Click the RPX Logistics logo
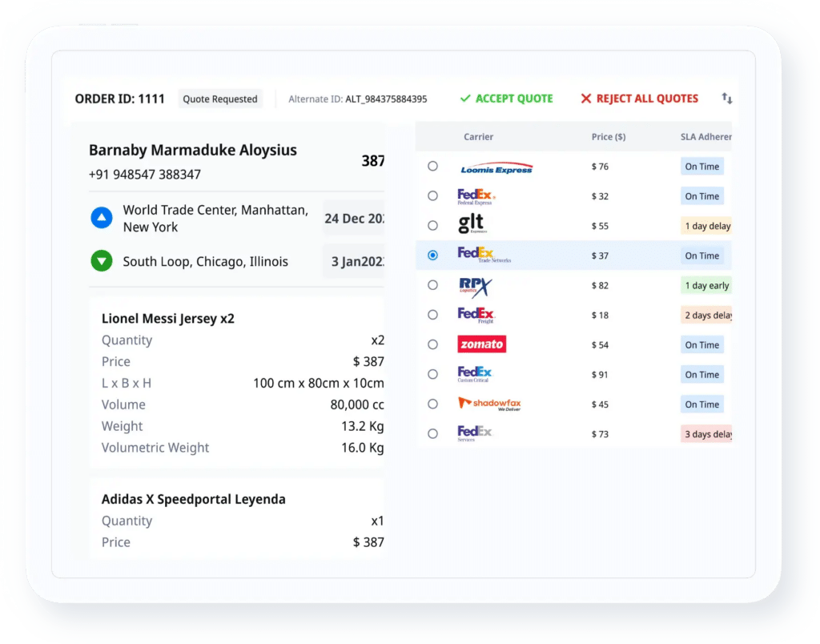 click(x=475, y=288)
